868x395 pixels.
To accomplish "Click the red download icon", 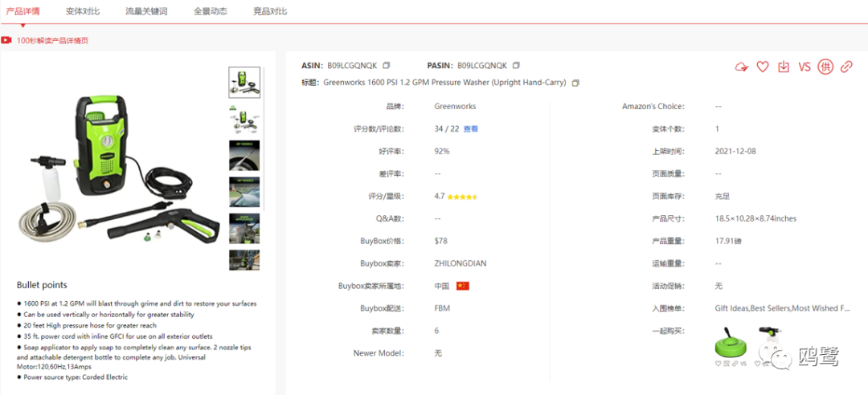I will point(784,67).
